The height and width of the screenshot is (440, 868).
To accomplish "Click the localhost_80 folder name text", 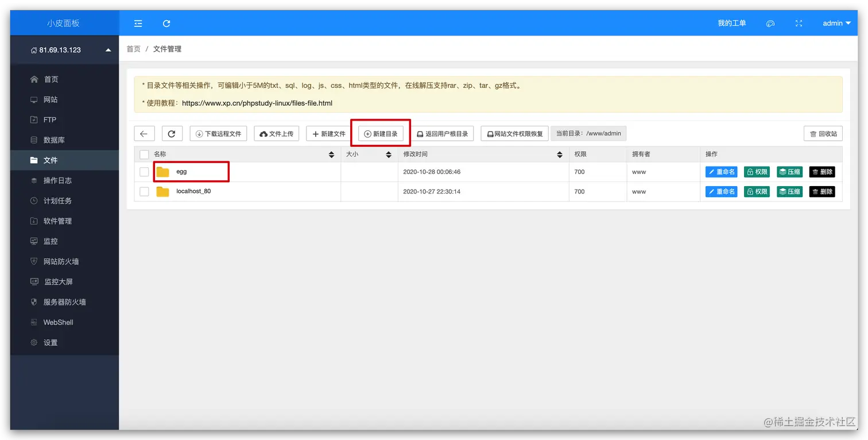I will [x=193, y=191].
